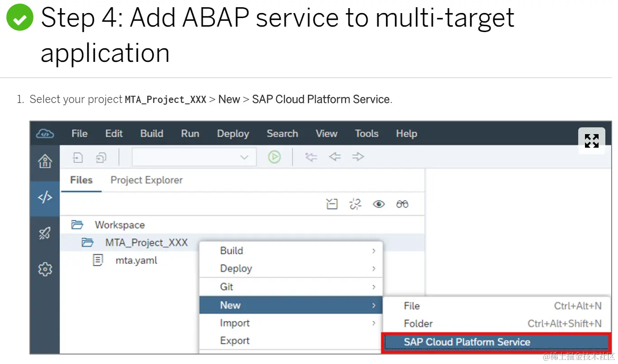
Task: Click the Step 4 heading text
Action: point(278,35)
